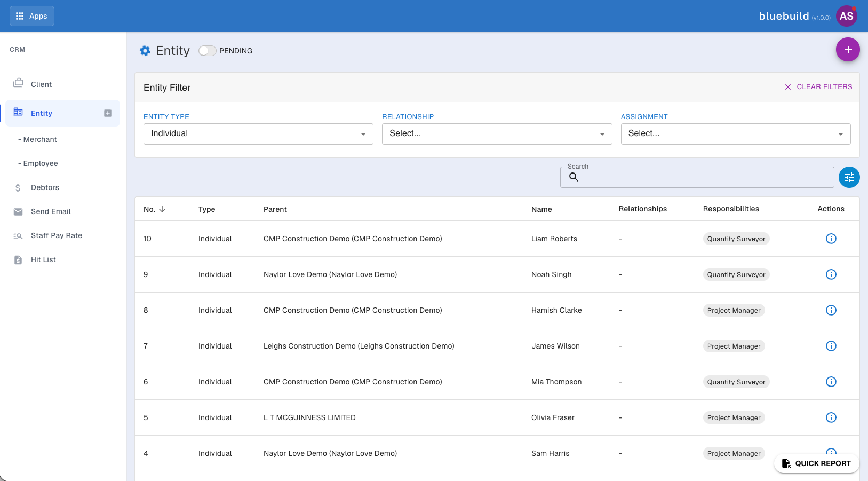Screen dimensions: 868x481
Task: View info for James Wilson row
Action: pos(831,346)
